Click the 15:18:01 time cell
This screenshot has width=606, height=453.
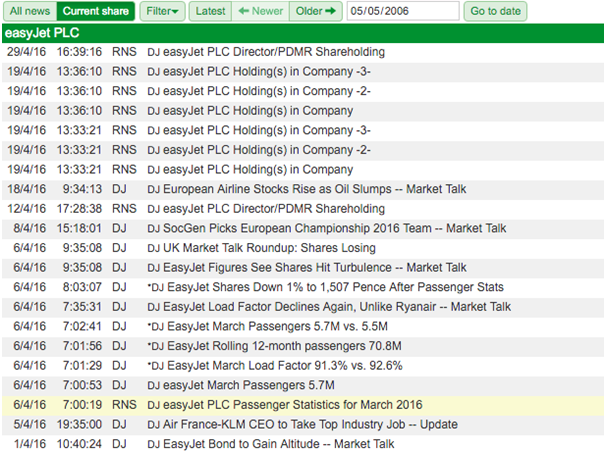point(79,228)
